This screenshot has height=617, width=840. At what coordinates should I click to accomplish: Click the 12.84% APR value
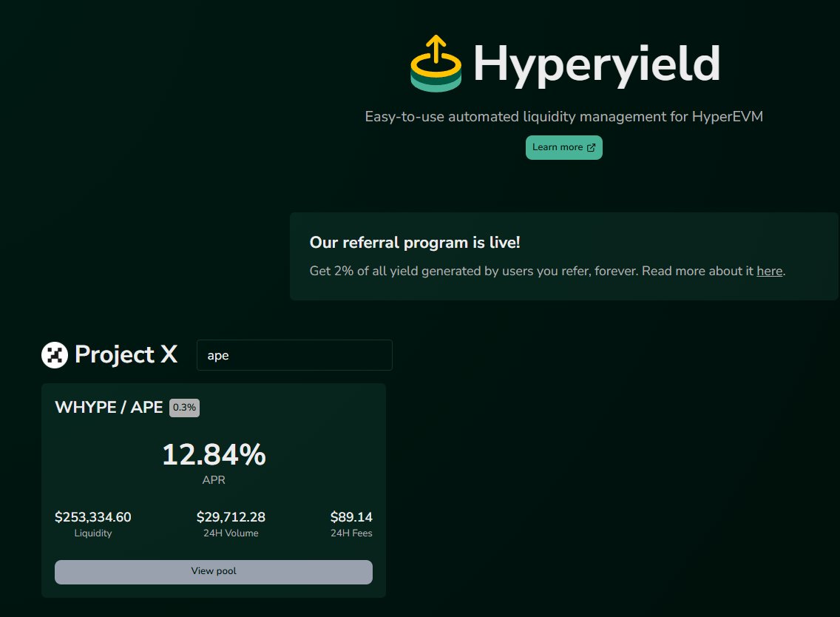click(x=214, y=454)
